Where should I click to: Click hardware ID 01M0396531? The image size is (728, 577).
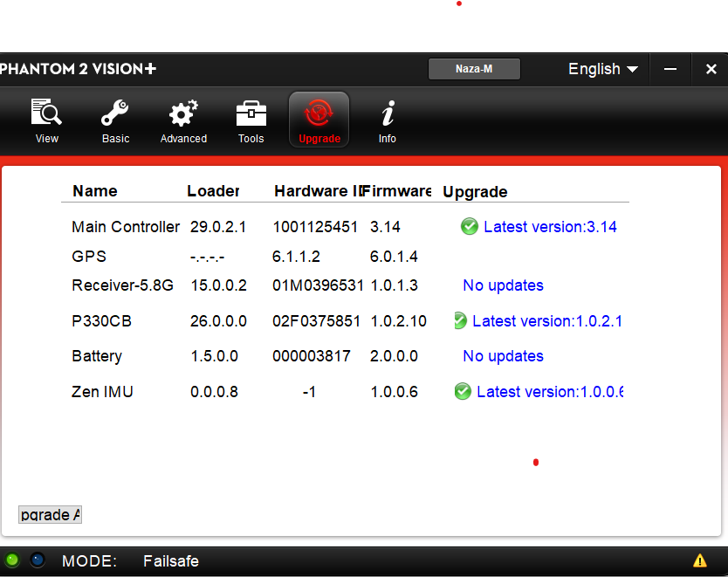tap(318, 285)
